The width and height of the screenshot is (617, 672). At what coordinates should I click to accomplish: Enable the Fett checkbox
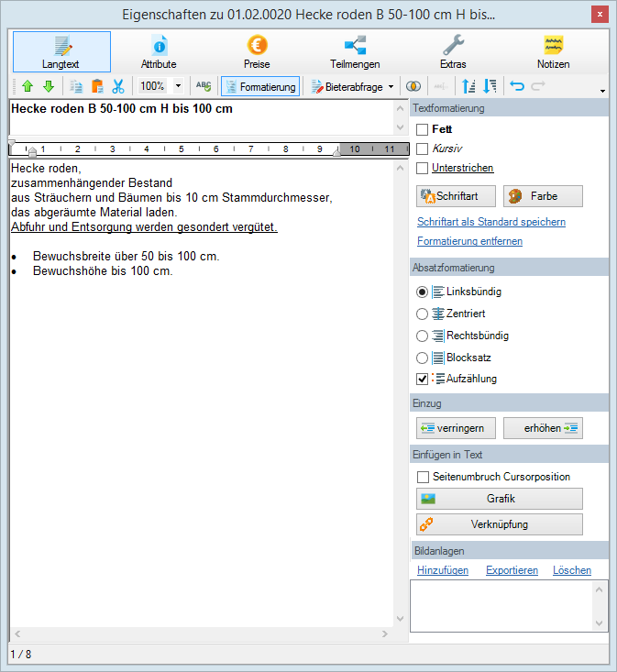click(x=423, y=129)
